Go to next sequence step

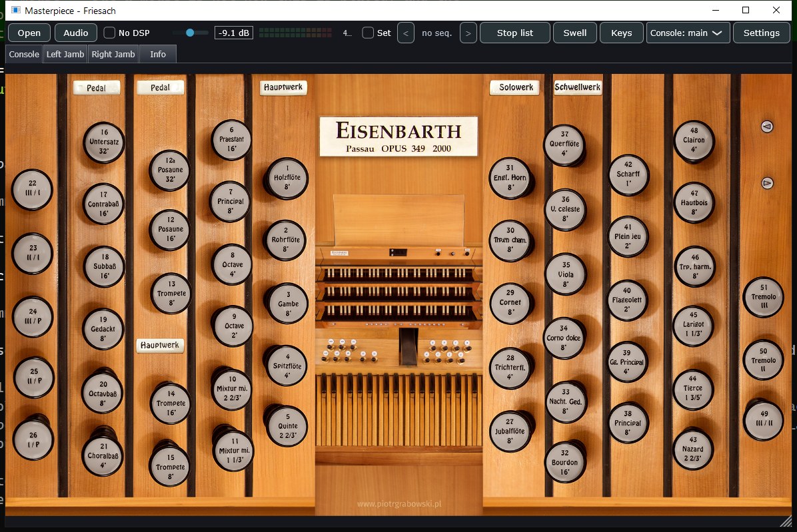click(468, 33)
